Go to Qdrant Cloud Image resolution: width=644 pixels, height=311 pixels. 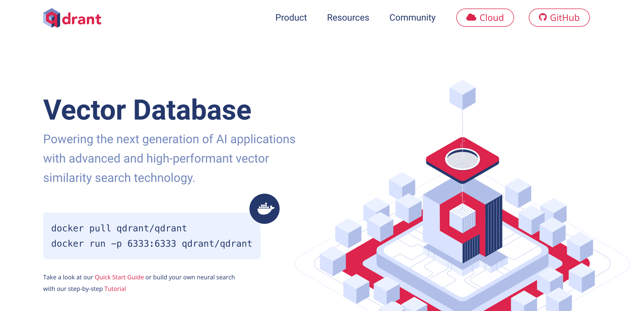[485, 18]
